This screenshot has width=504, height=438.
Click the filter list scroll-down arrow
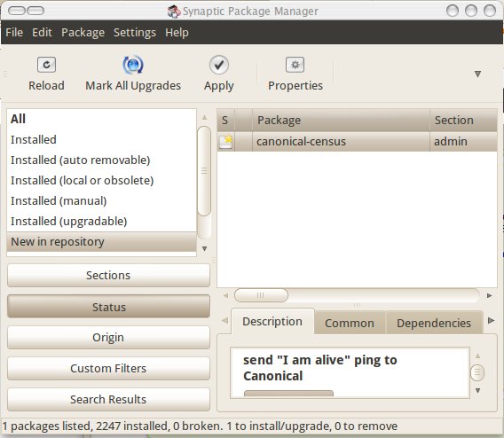(204, 248)
